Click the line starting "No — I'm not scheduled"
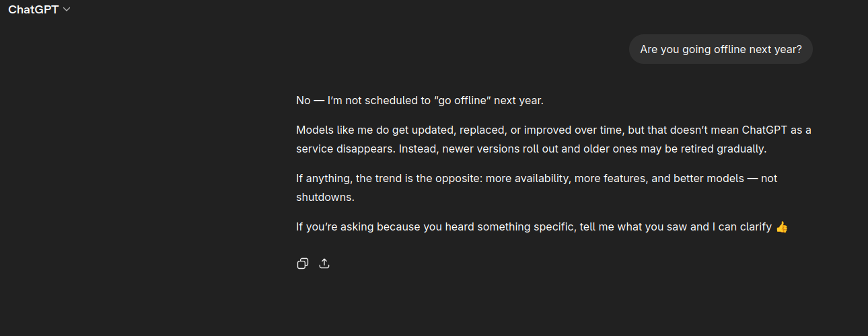This screenshot has height=336, width=868. [419, 101]
